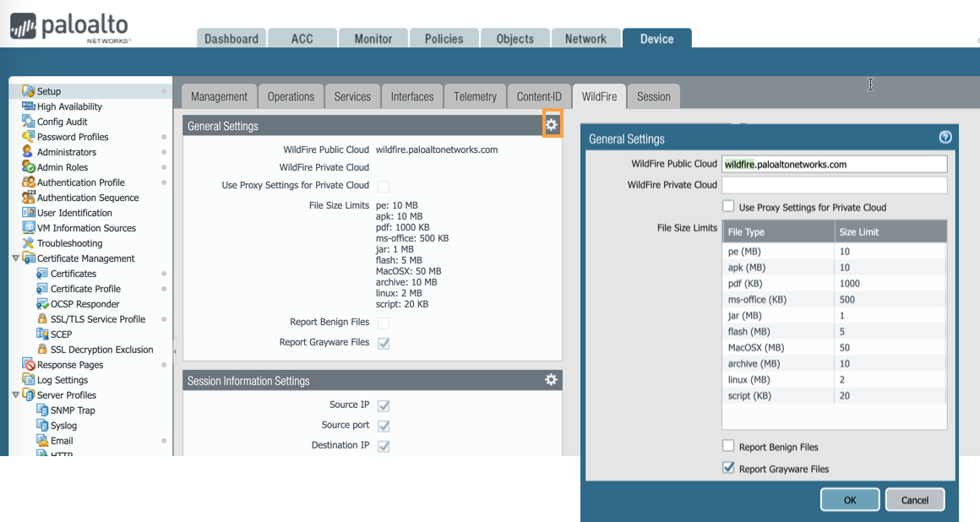This screenshot has height=522, width=980.
Task: Cancel the General Settings dialog
Action: coord(915,499)
